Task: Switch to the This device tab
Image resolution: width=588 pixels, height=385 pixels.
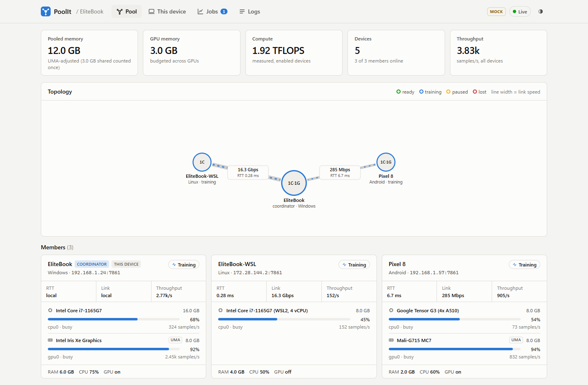Action: [167, 11]
